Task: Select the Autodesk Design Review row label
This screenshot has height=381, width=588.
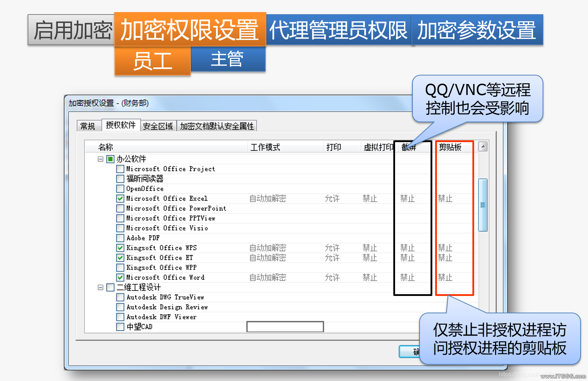Action: 167,307
